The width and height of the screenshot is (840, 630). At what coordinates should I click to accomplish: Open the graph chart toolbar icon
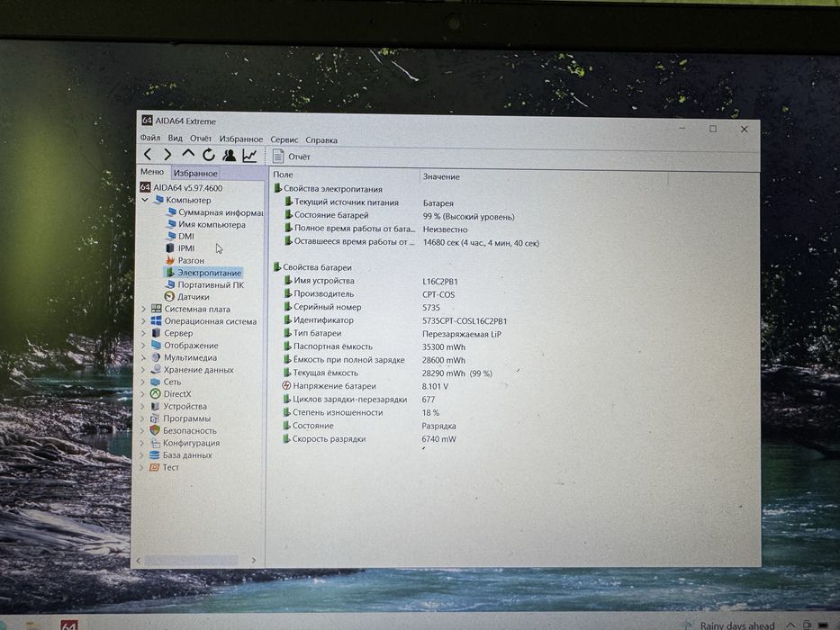[x=249, y=156]
